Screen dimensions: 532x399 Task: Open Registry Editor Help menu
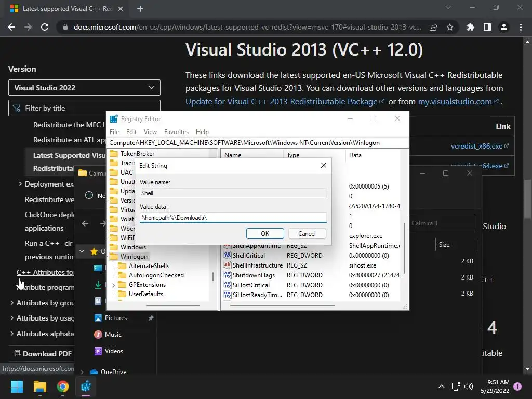pos(202,131)
